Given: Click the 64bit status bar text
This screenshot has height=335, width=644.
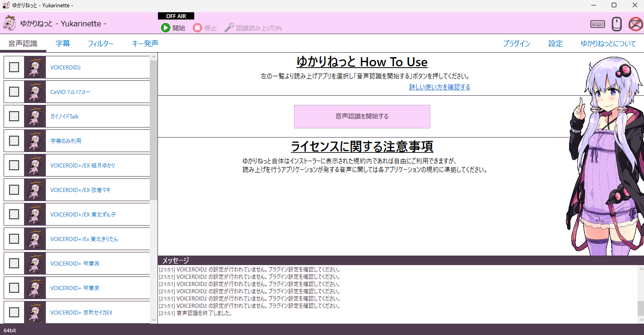Looking at the screenshot, I should click(x=10, y=330).
